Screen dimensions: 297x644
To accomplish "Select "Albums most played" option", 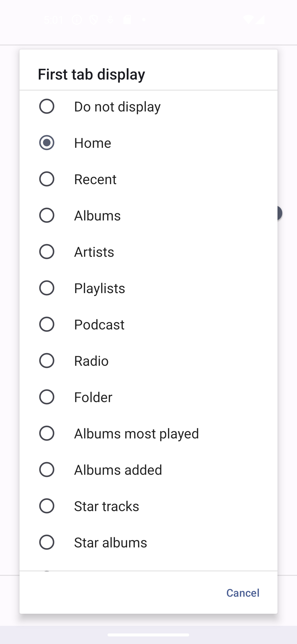I will pyautogui.click(x=47, y=433).
